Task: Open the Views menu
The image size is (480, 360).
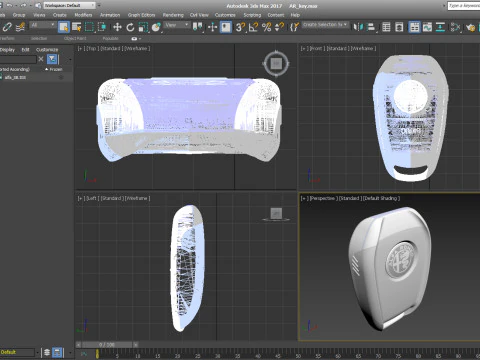Action: (39, 15)
